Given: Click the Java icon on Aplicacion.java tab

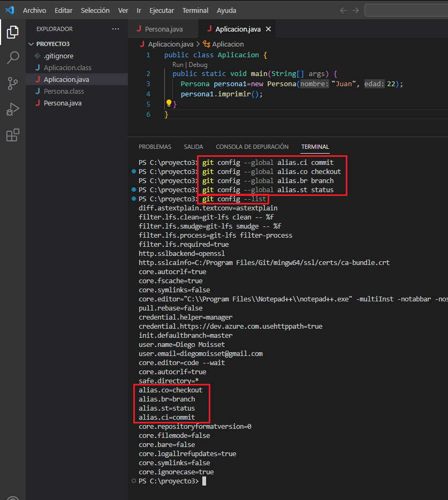Looking at the screenshot, I should coord(209,29).
